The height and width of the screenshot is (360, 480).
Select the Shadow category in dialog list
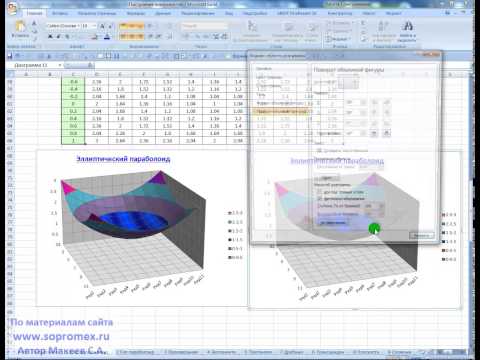point(262,95)
